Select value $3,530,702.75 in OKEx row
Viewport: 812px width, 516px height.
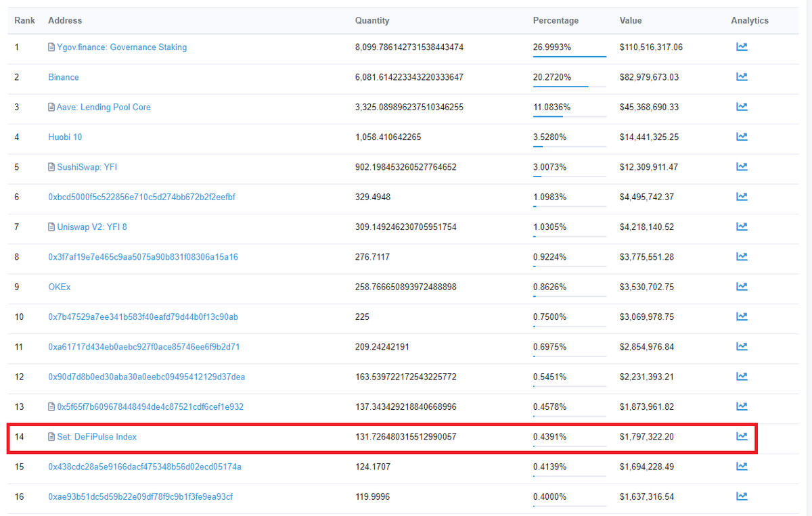point(647,287)
